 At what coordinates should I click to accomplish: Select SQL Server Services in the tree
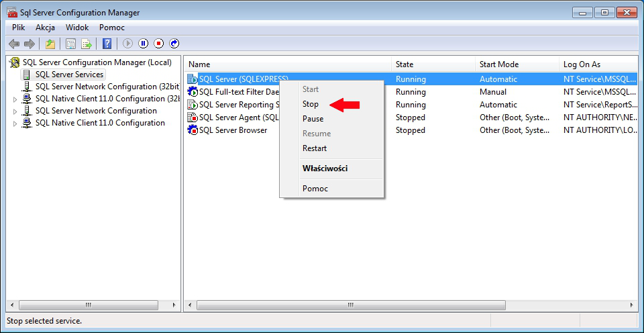[x=69, y=75]
